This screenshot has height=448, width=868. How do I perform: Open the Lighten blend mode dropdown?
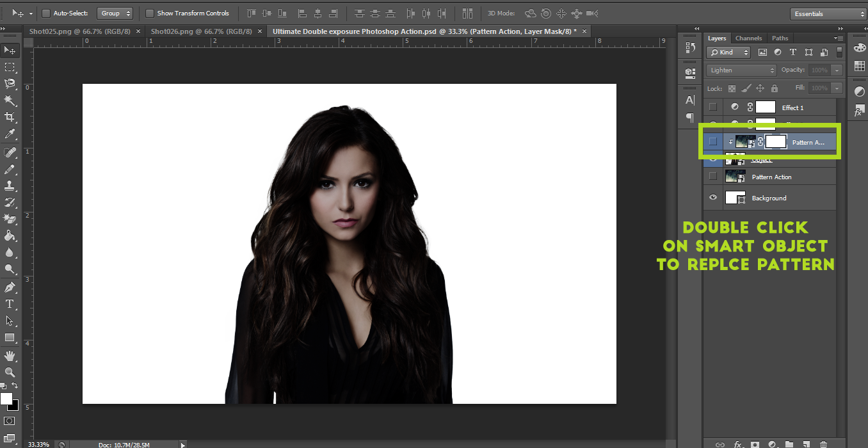[x=741, y=70]
